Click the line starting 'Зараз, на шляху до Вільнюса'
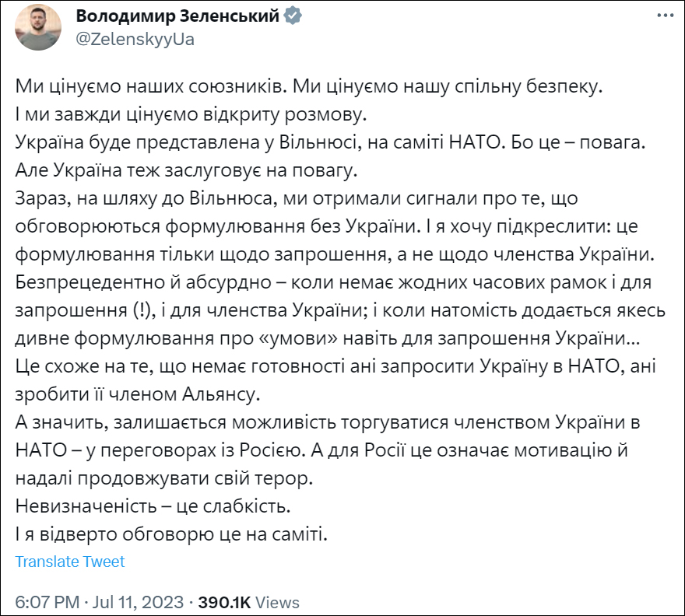Image resolution: width=685 pixels, height=616 pixels. [x=296, y=198]
